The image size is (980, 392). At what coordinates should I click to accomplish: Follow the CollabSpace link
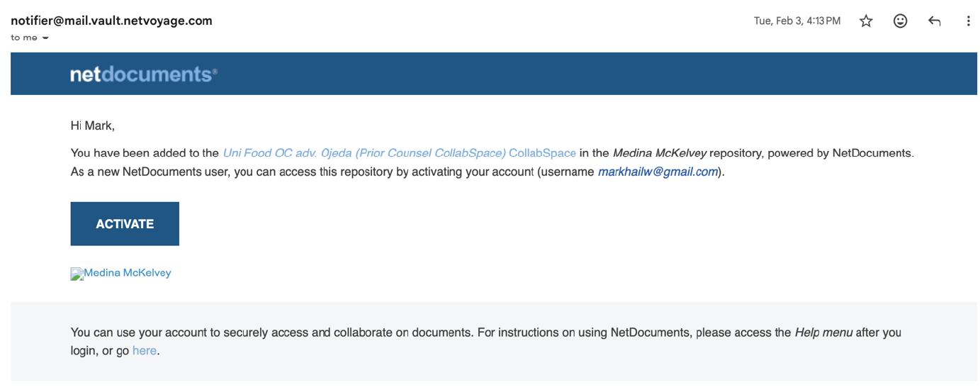542,153
